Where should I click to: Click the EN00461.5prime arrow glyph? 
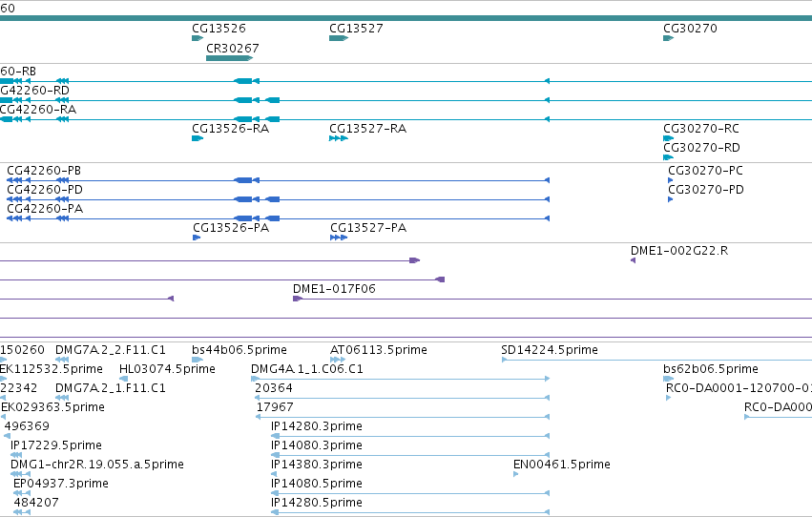[x=516, y=474]
